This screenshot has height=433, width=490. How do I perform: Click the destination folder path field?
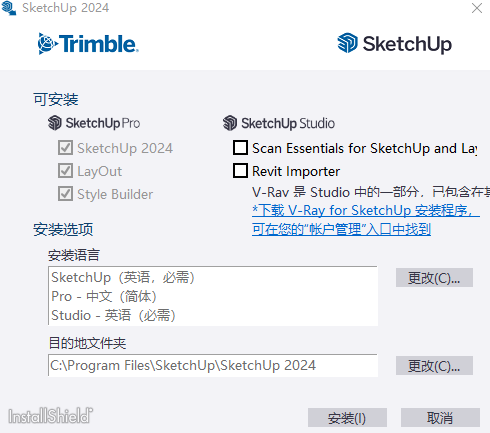[213, 366]
